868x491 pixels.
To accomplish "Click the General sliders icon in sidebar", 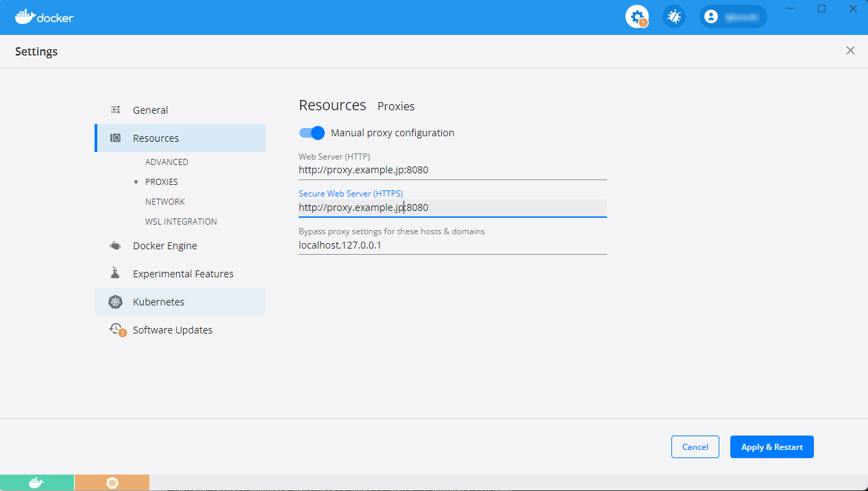I will click(x=116, y=110).
